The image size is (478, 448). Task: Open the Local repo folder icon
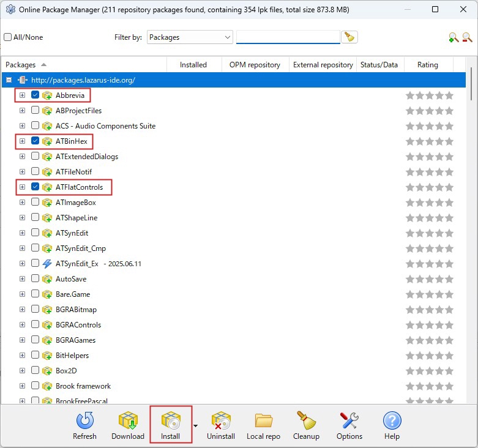[x=263, y=425]
